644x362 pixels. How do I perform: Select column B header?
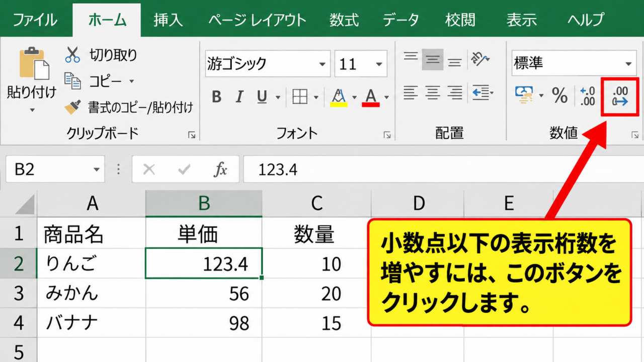coord(204,203)
